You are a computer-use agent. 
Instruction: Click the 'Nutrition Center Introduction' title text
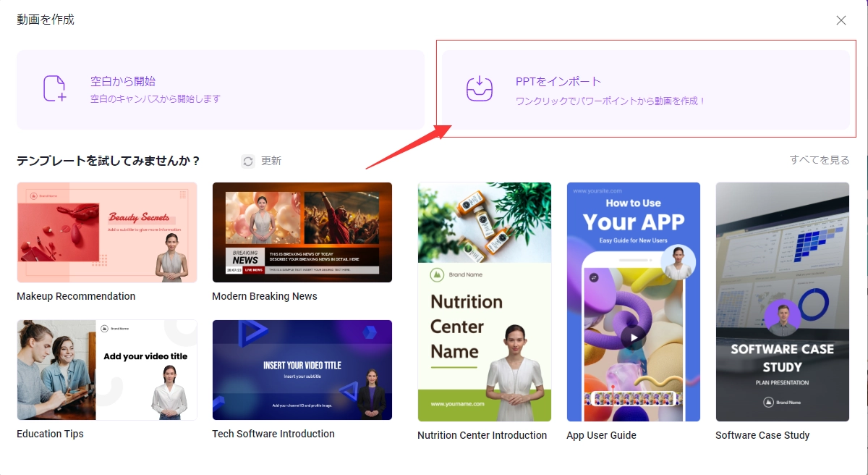pyautogui.click(x=482, y=435)
